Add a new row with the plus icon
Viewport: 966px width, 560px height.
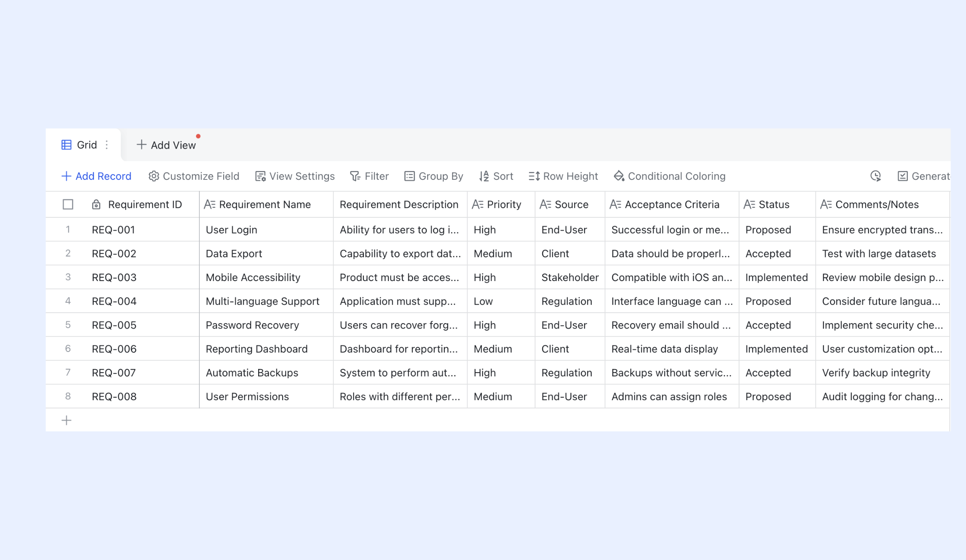tap(67, 421)
